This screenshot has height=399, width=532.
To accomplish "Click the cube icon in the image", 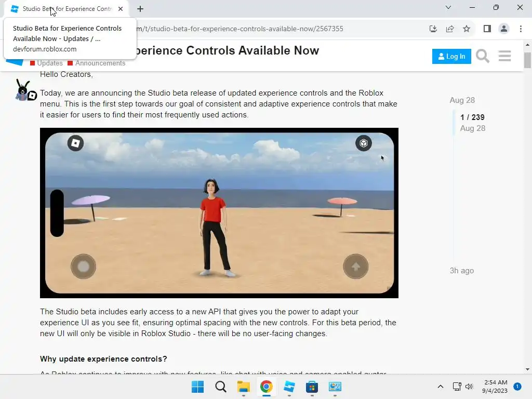I will (x=363, y=143).
